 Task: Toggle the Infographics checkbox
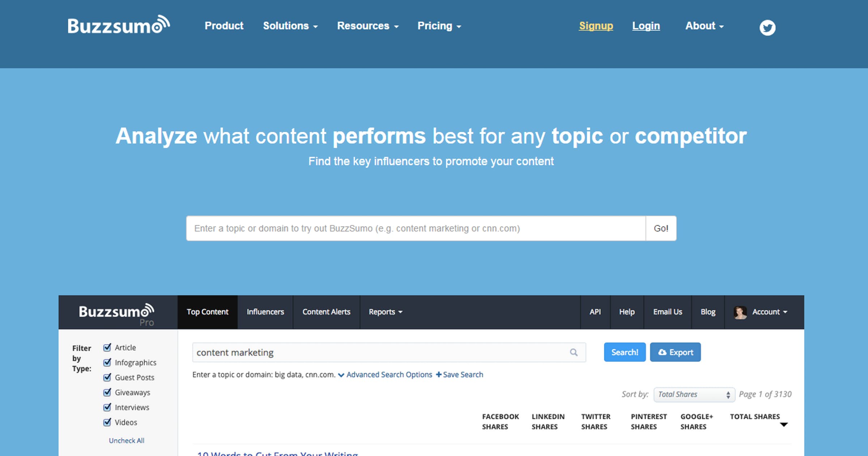[107, 362]
